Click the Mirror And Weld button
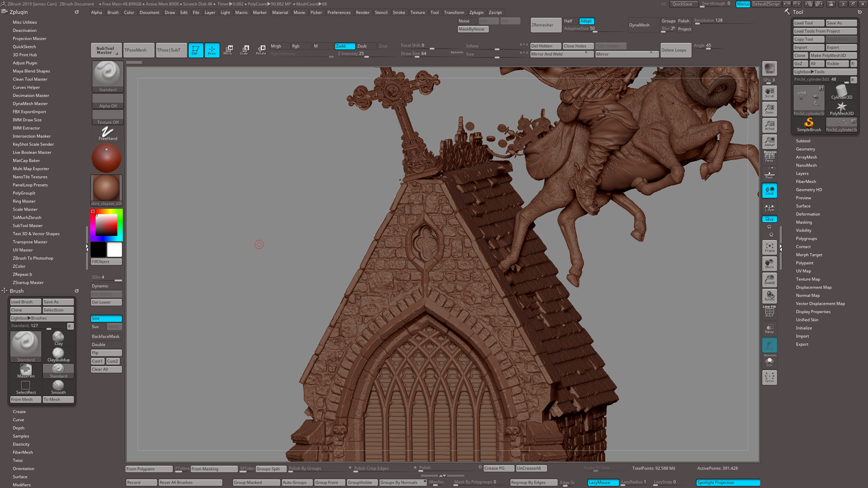The width and height of the screenshot is (868, 488). click(562, 54)
